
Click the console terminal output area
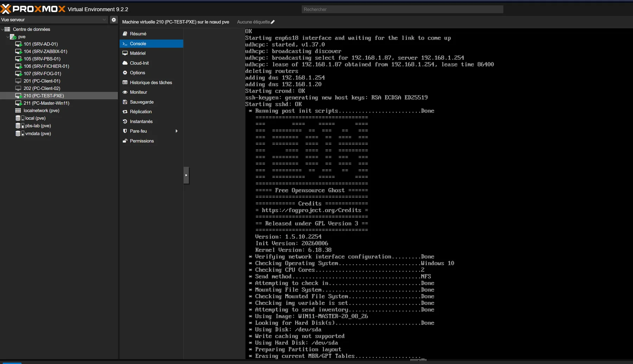click(439, 194)
